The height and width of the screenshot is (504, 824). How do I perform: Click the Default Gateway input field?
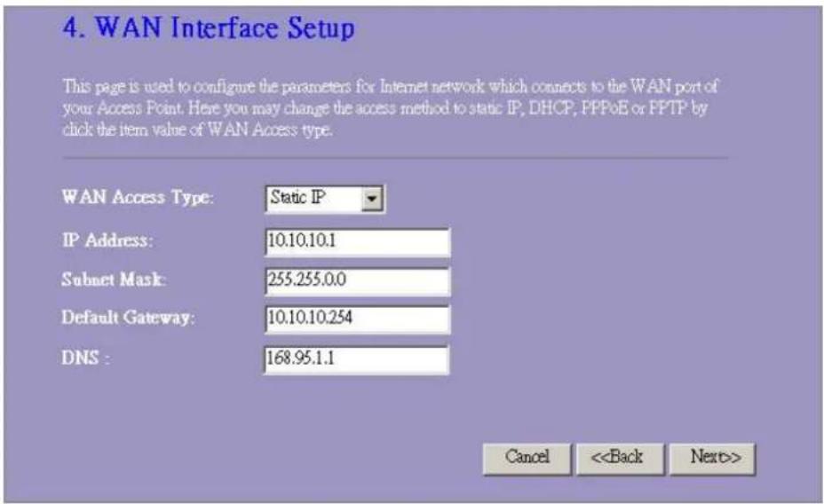point(357,319)
